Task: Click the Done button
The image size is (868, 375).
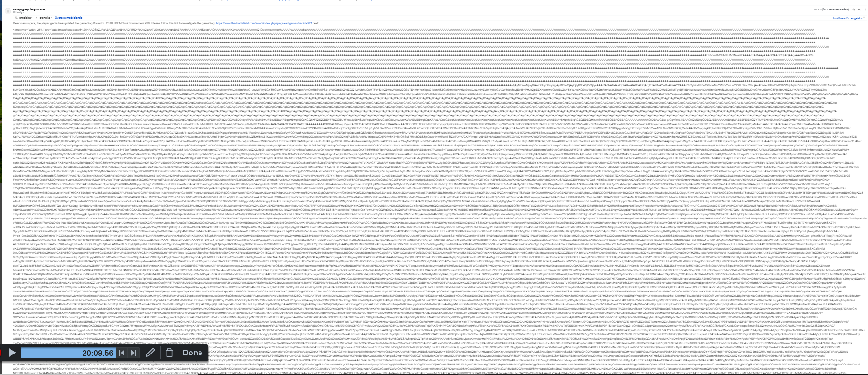Action: 192,353
